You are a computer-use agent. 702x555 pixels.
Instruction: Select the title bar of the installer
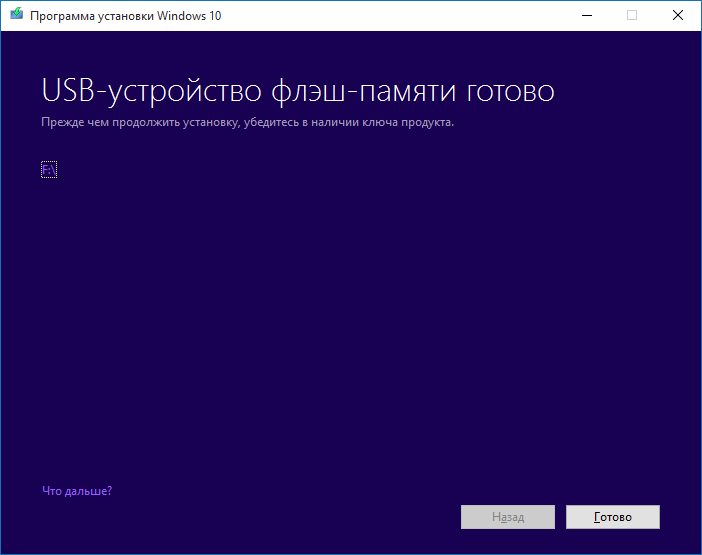point(400,15)
